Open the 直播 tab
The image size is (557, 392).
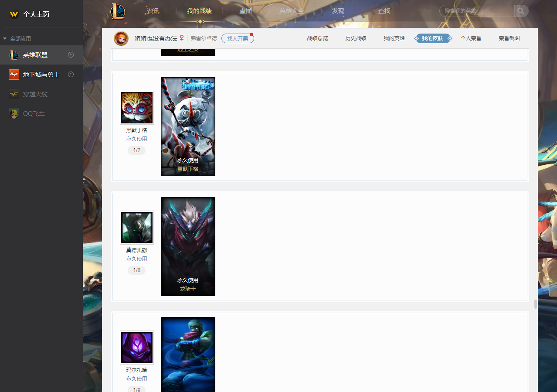point(245,11)
